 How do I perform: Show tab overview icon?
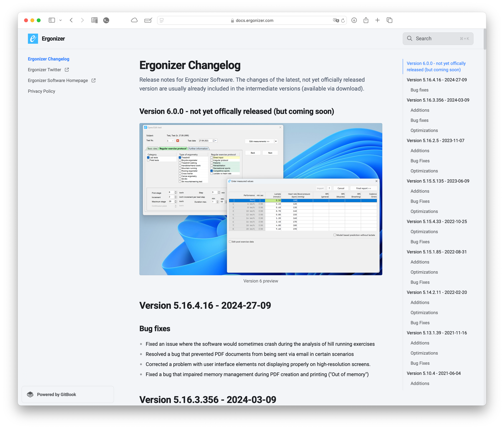click(x=389, y=20)
